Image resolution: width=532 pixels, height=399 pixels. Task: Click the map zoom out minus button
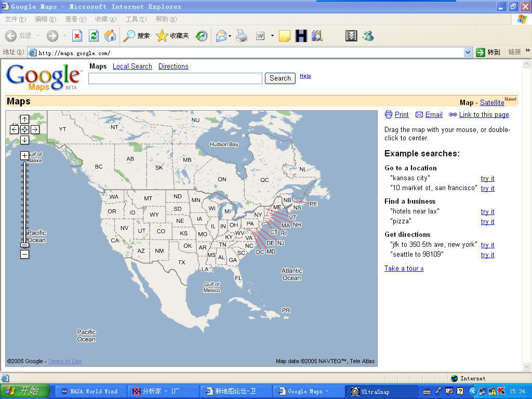[24, 254]
